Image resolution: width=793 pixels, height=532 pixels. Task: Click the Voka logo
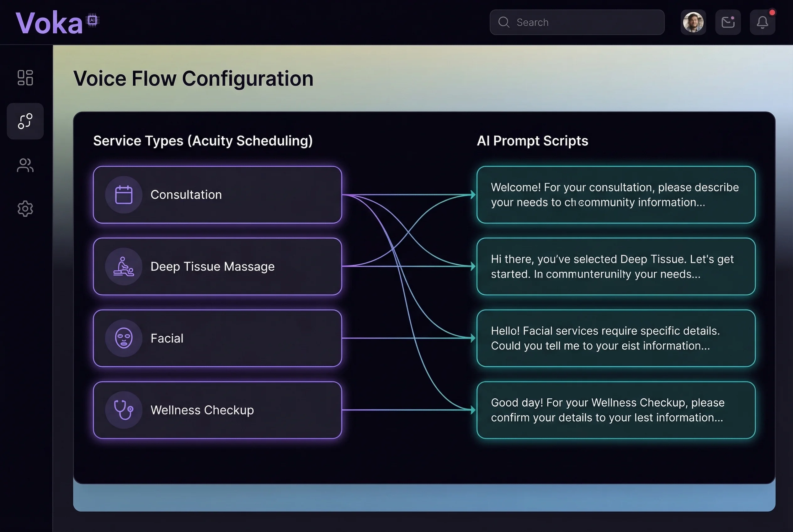click(49, 23)
